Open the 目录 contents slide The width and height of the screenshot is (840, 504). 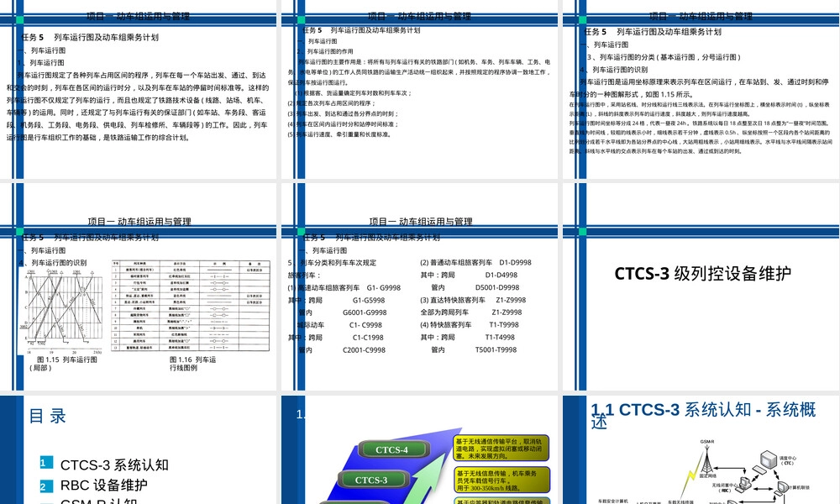139,449
